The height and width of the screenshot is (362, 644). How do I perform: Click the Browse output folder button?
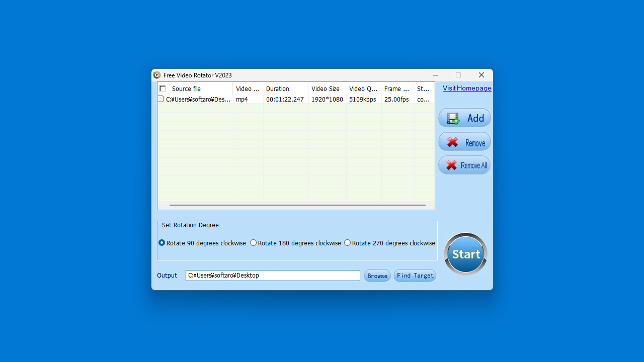tap(377, 276)
